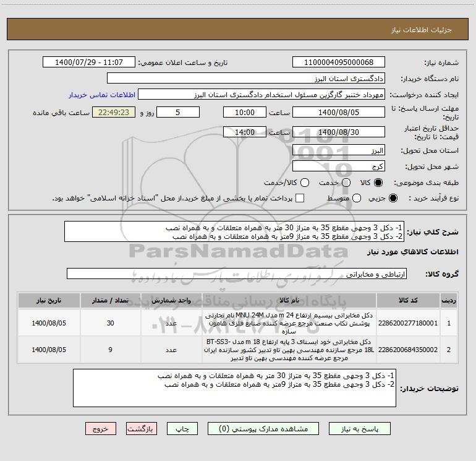This screenshot has height=461, width=476.
Task: Click the remaining time field 22:49:23
Action: (x=114, y=112)
